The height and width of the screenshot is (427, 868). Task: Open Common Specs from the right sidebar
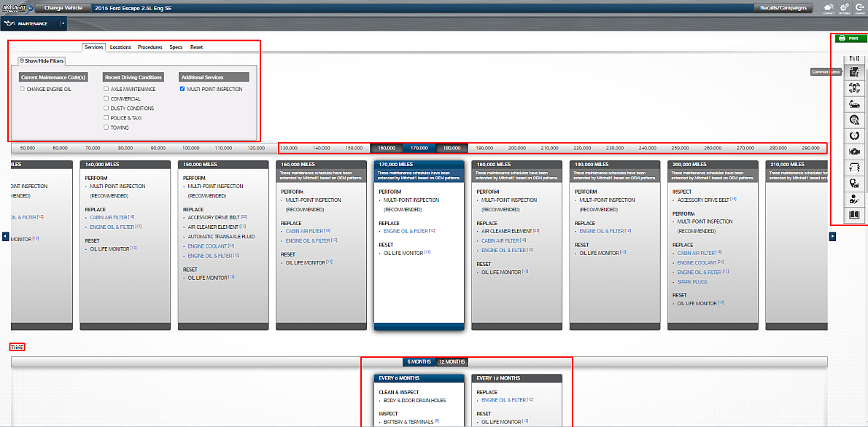(x=853, y=71)
